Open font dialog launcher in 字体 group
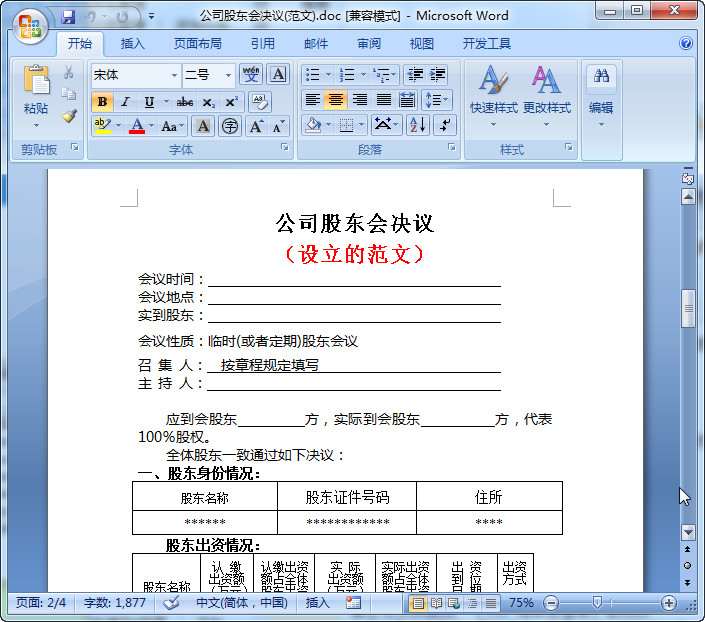 (x=285, y=147)
